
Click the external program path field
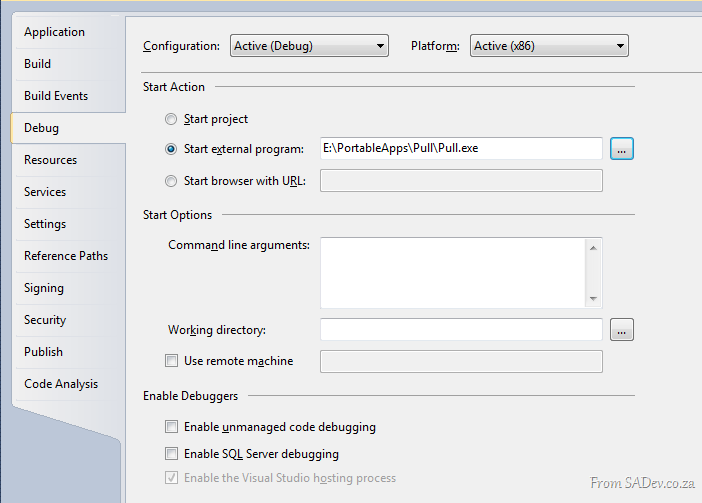pyautogui.click(x=461, y=148)
